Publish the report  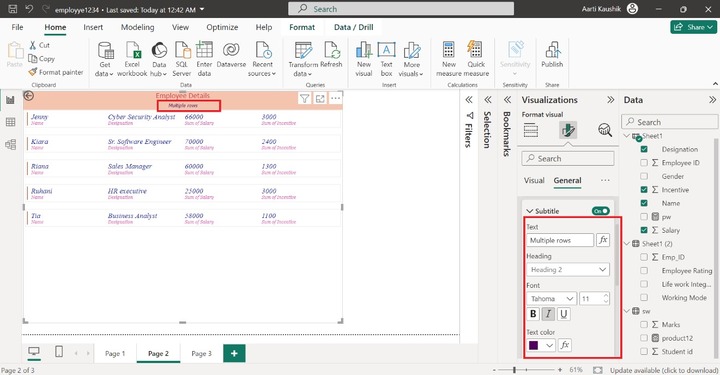click(x=552, y=55)
